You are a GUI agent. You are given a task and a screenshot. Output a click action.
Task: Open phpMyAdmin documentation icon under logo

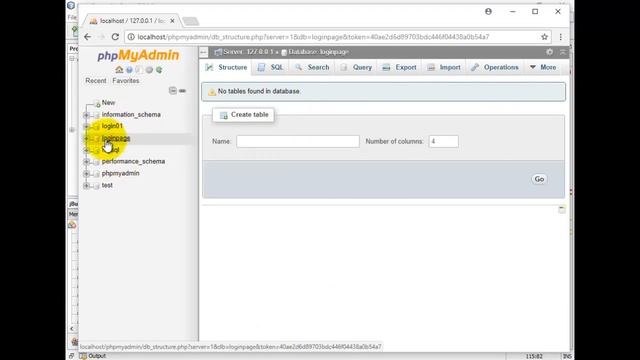(x=139, y=70)
